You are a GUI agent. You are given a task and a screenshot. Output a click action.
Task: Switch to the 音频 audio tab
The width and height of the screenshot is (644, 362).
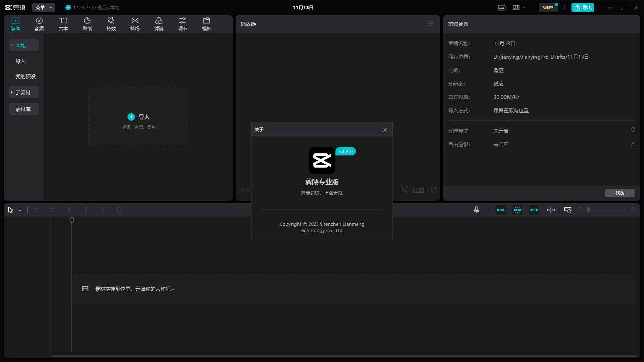point(39,24)
